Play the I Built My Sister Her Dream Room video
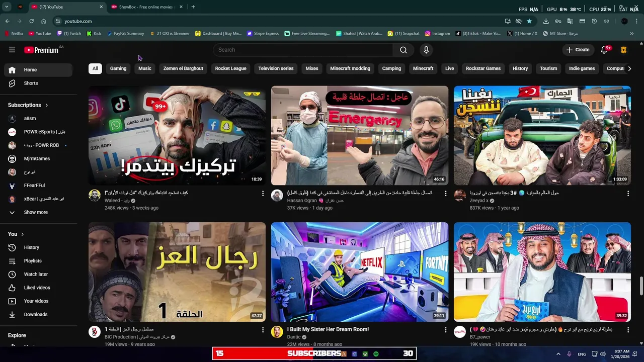 click(360, 272)
